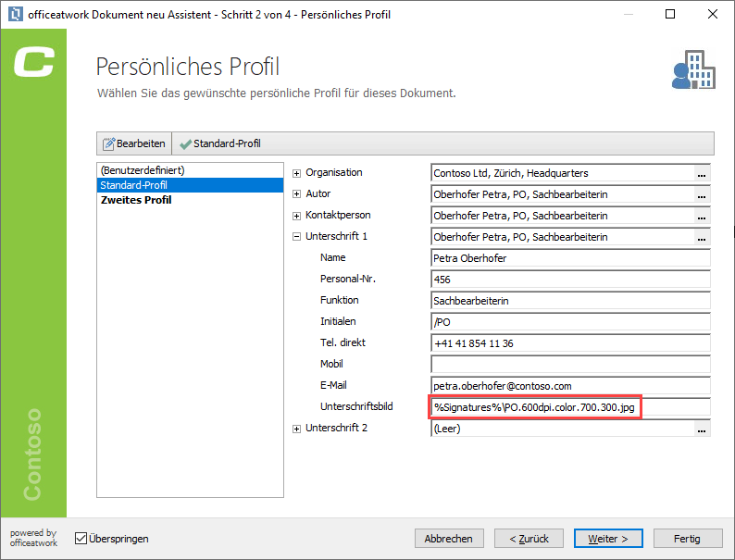The image size is (735, 560).
Task: Open the Organisation browse ellipsis button
Action: (702, 173)
